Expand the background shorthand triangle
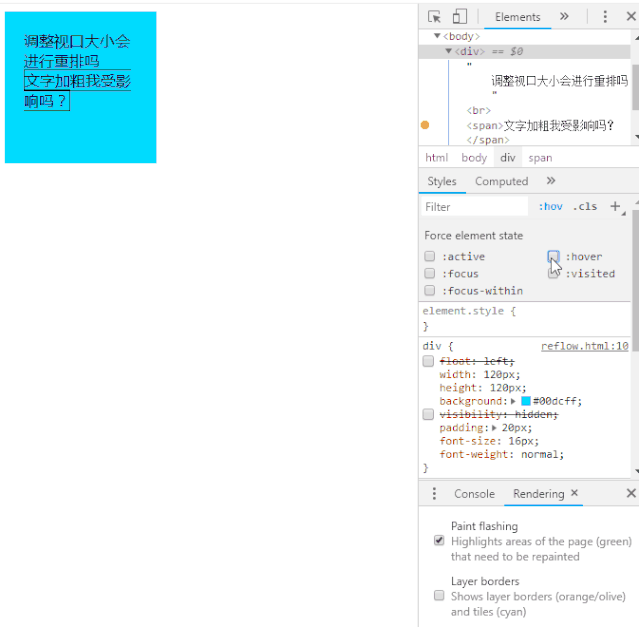The width and height of the screenshot is (639, 627). tap(513, 401)
